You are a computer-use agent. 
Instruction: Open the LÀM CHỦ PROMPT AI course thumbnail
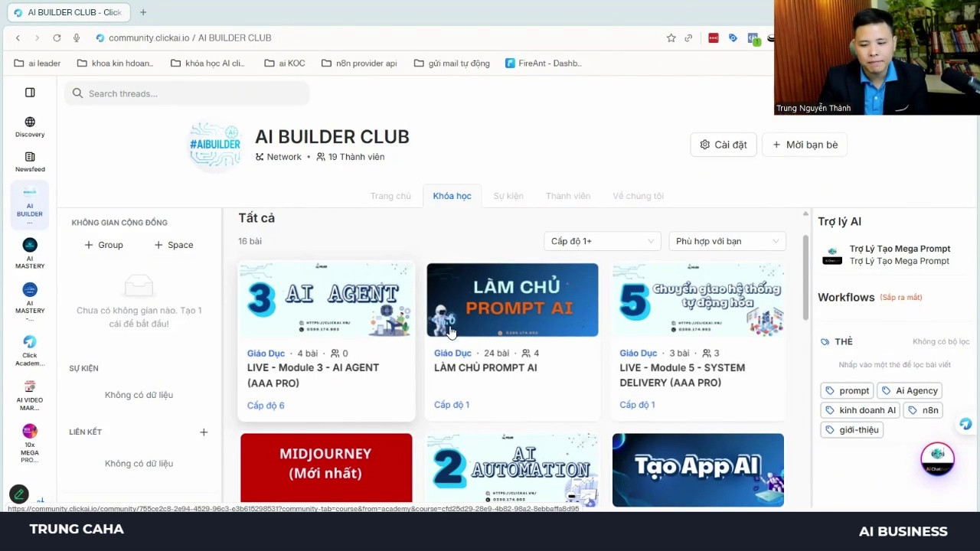[x=512, y=300]
